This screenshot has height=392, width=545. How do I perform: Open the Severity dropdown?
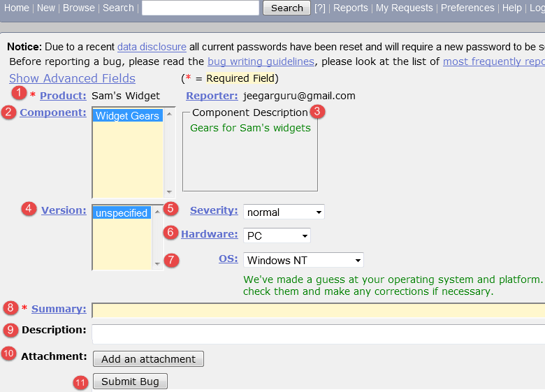[x=284, y=212]
